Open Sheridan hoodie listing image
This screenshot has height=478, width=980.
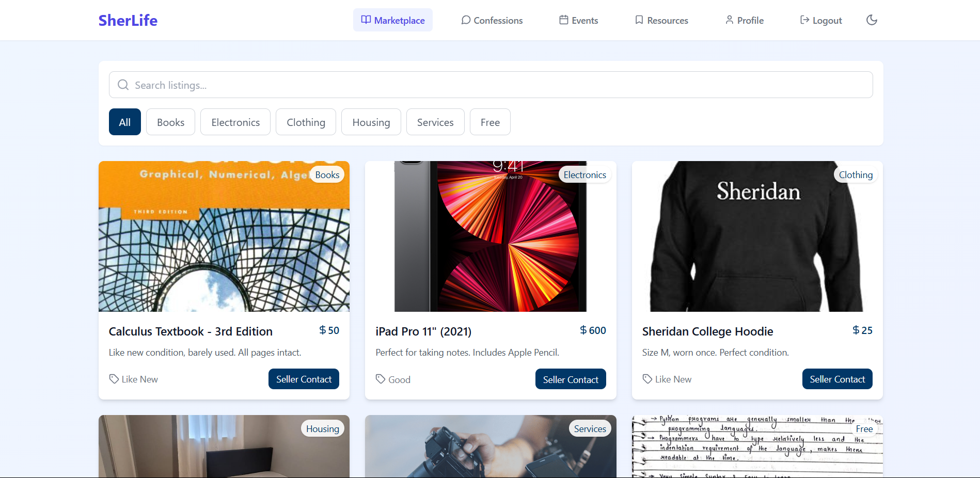[757, 236]
